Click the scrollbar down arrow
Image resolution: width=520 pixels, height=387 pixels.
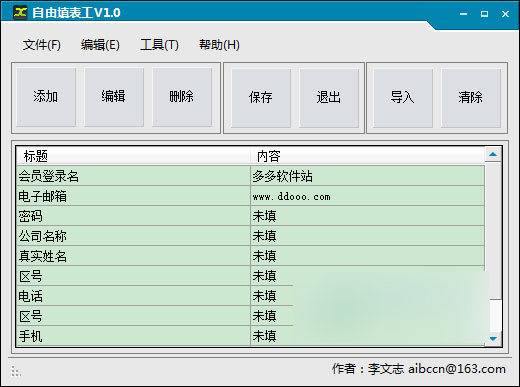coord(493,339)
